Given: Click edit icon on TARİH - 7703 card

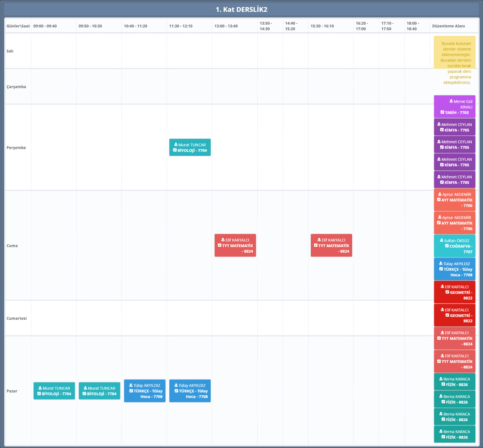Looking at the screenshot, I should coord(442,112).
